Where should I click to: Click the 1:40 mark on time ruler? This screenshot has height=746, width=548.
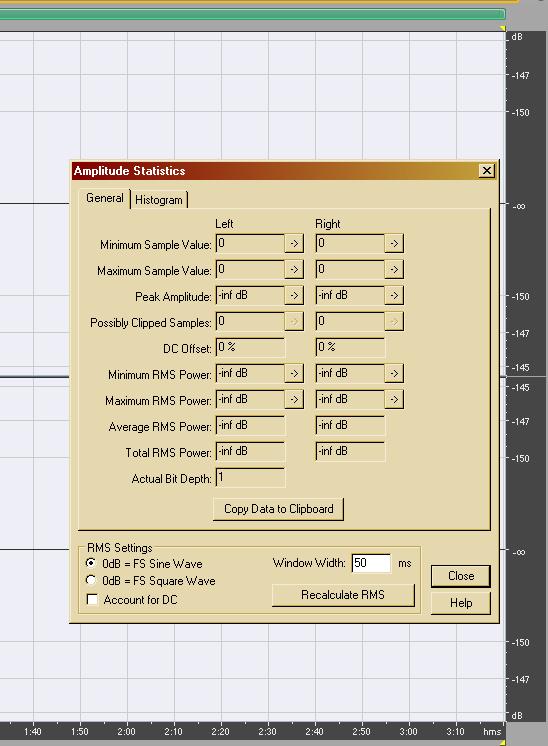pos(32,731)
